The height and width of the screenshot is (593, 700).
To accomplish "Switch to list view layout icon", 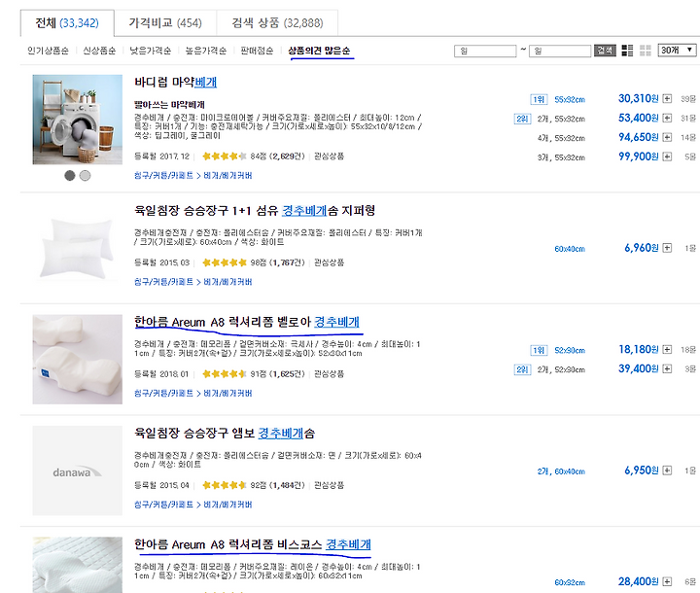I will [627, 51].
